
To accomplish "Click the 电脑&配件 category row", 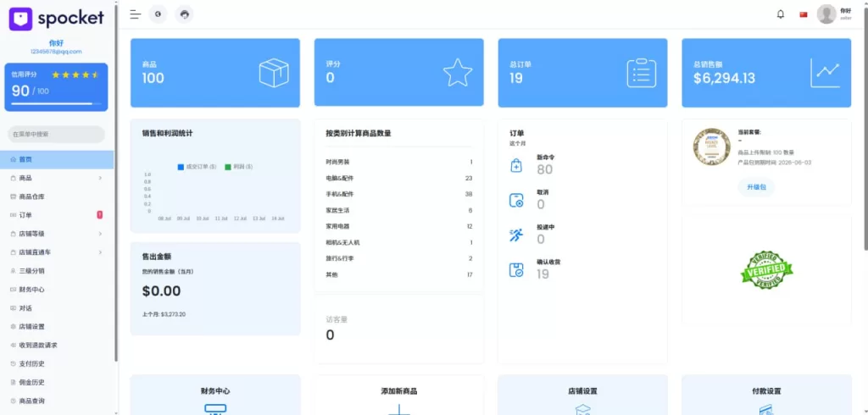I will point(399,178).
